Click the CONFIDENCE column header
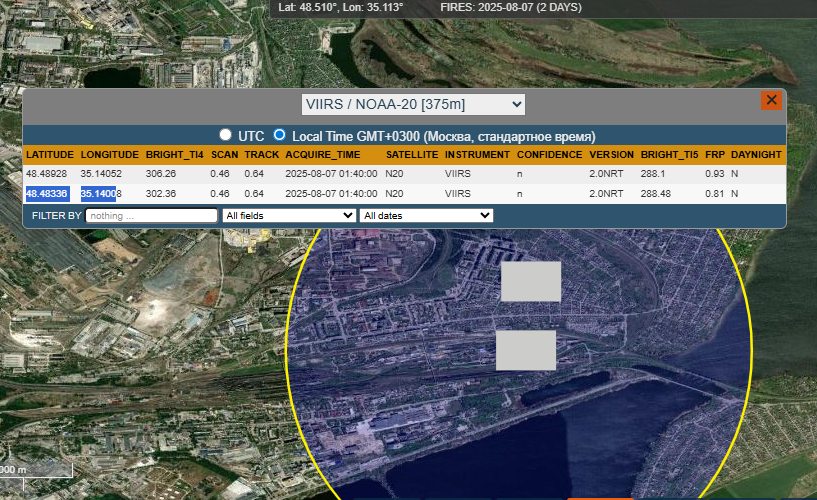The height and width of the screenshot is (500, 817). click(x=549, y=156)
